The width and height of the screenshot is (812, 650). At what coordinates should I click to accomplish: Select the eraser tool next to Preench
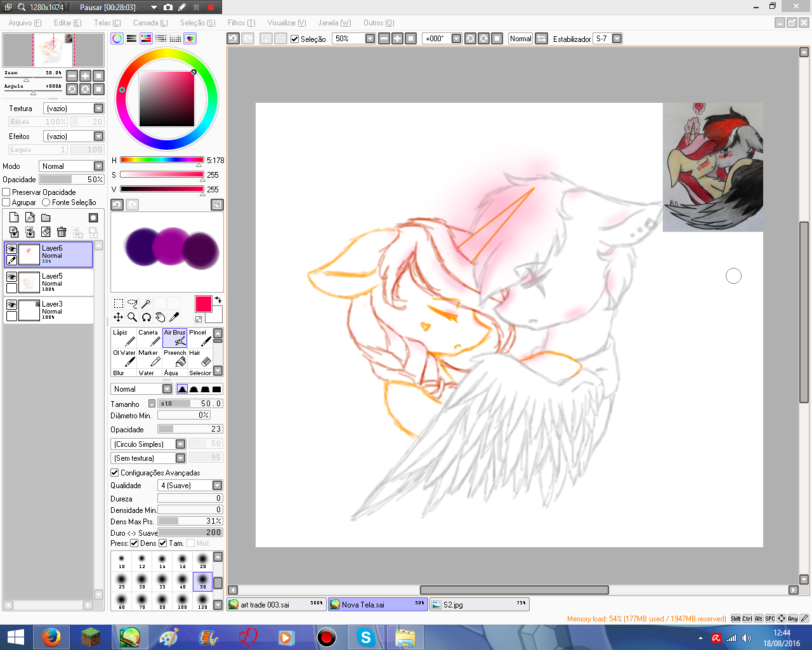(x=199, y=358)
